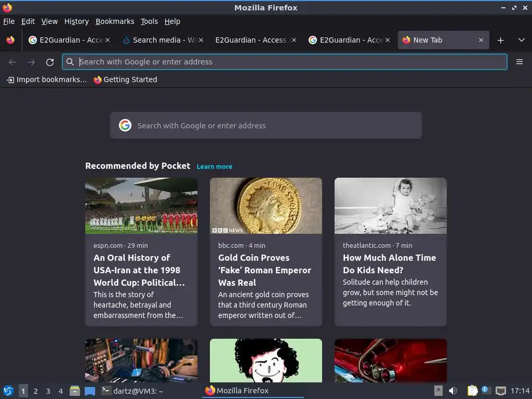Close the first E2Guardian tab

click(x=108, y=40)
